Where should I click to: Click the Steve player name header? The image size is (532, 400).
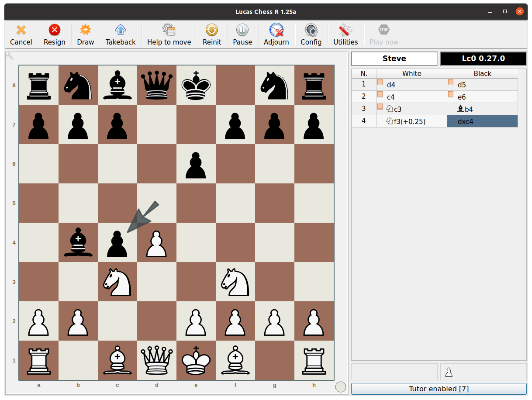[394, 59]
